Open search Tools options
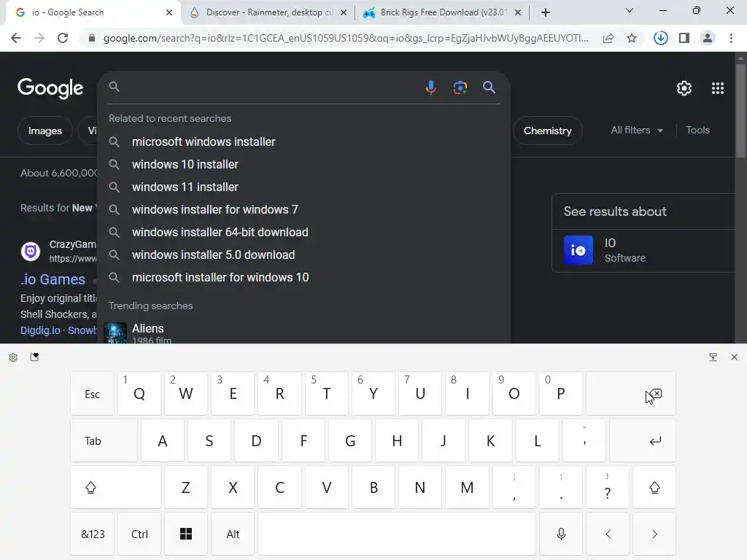747x560 pixels. (x=697, y=130)
